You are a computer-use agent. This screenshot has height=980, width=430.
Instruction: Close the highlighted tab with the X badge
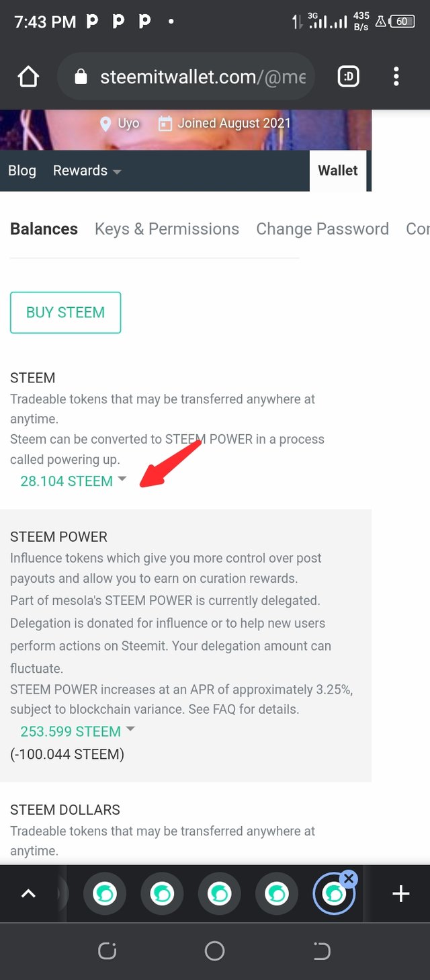(x=348, y=878)
